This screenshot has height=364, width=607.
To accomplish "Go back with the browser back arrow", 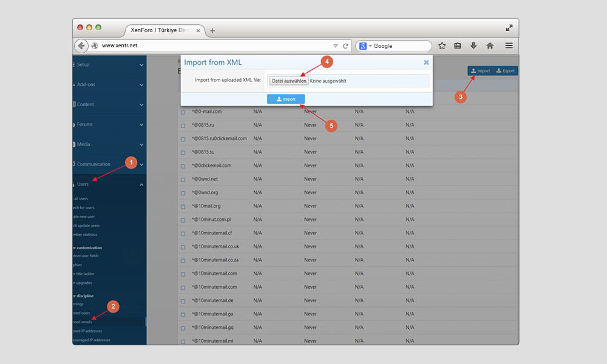I will pos(81,45).
